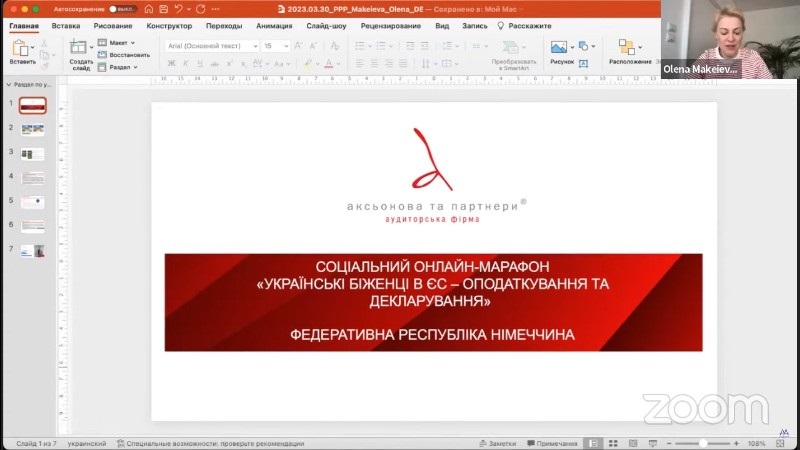Open the Слайд-шоу tab

click(326, 26)
